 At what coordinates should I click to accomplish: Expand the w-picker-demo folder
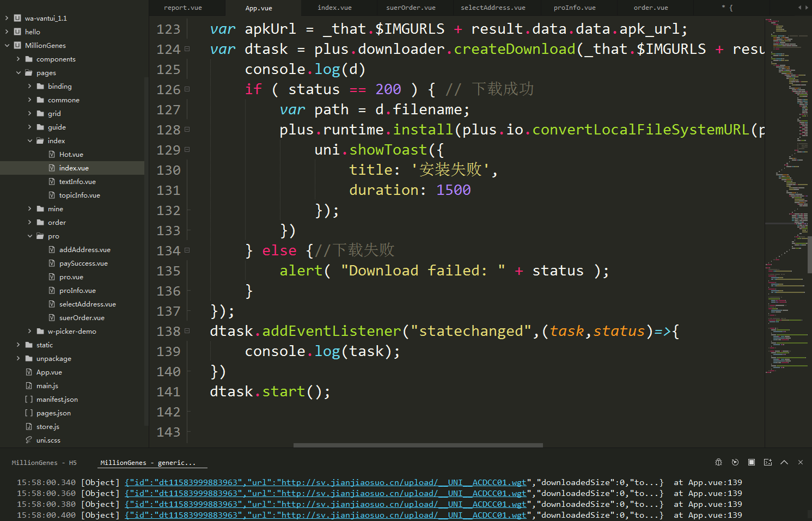click(30, 331)
